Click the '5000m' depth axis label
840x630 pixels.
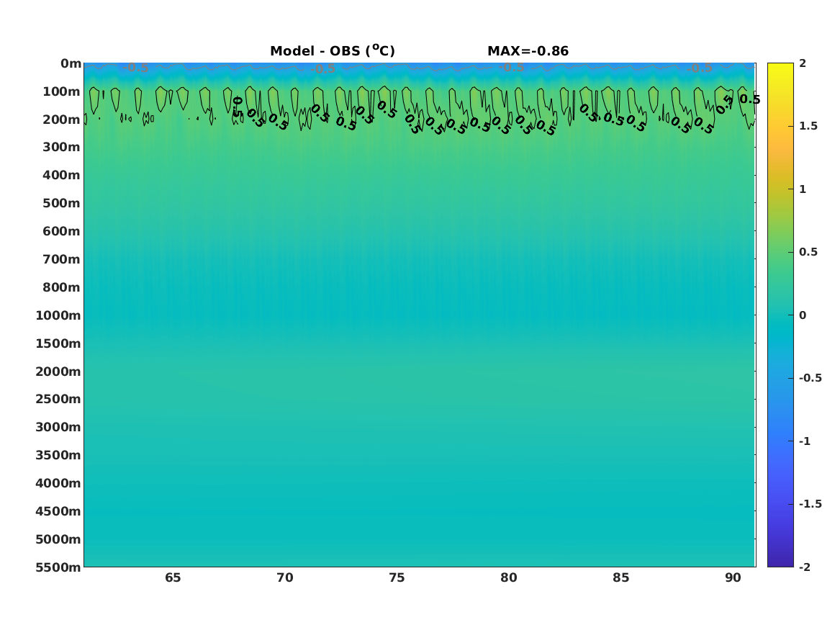(58, 539)
